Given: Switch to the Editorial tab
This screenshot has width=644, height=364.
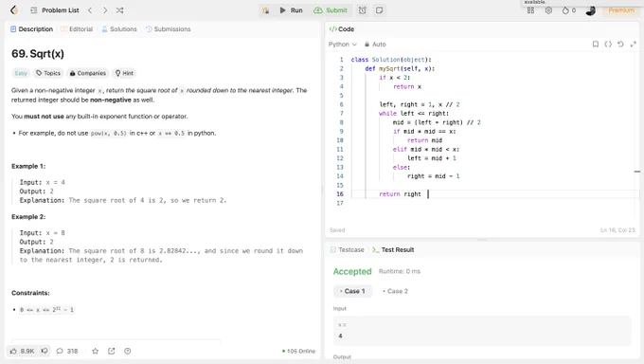Looking at the screenshot, I should 77,29.
